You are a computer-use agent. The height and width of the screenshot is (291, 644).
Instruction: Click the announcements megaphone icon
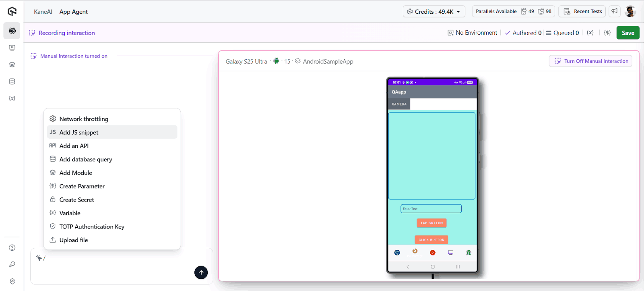point(614,11)
